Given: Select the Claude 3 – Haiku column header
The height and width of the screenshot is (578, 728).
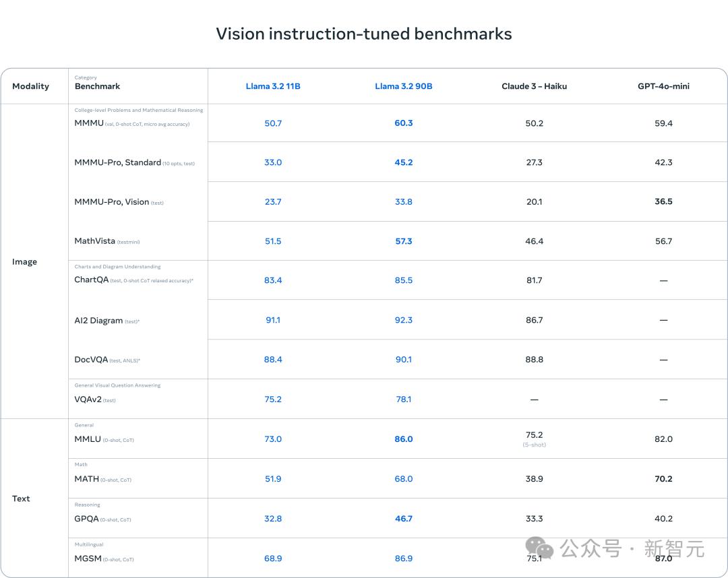Looking at the screenshot, I should (x=534, y=86).
